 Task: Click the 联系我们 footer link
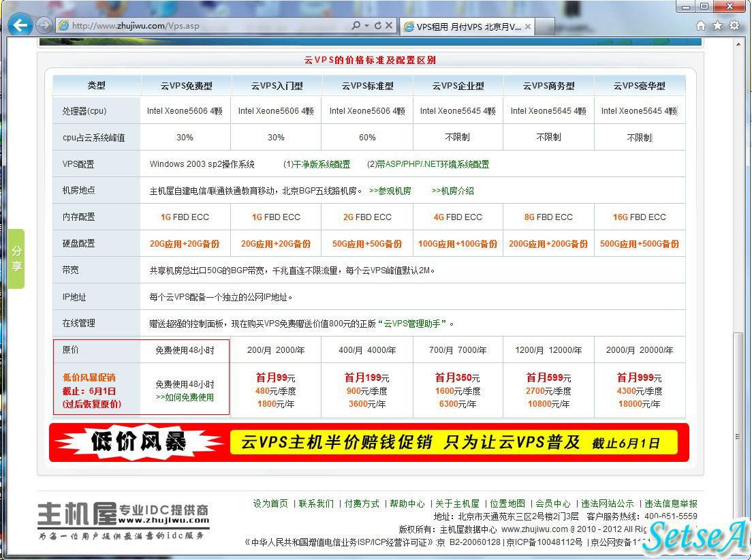click(x=316, y=503)
